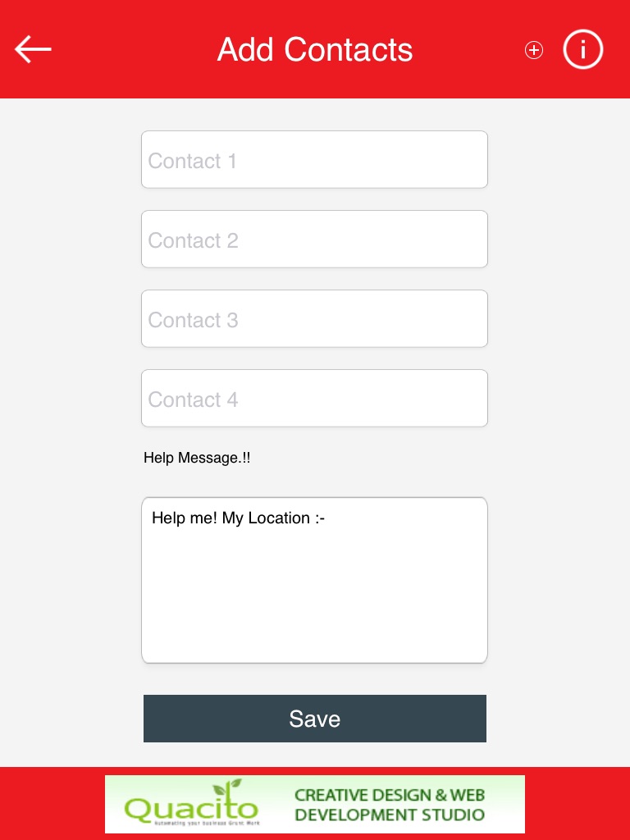Click the word 'Location' in help message
Image resolution: width=630 pixels, height=840 pixels.
279,518
